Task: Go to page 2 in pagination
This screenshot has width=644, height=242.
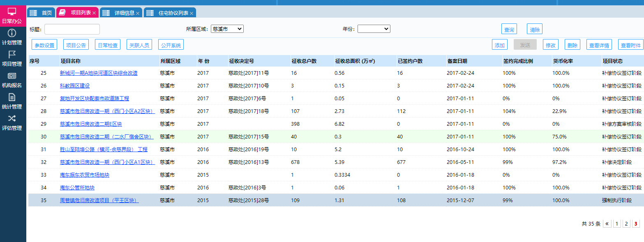Action: click(626, 224)
